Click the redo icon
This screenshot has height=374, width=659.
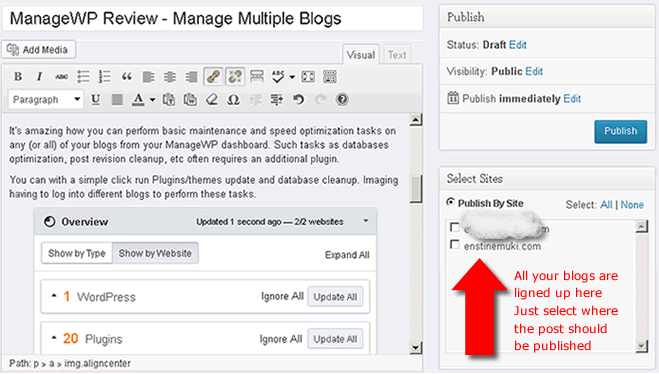(x=321, y=100)
